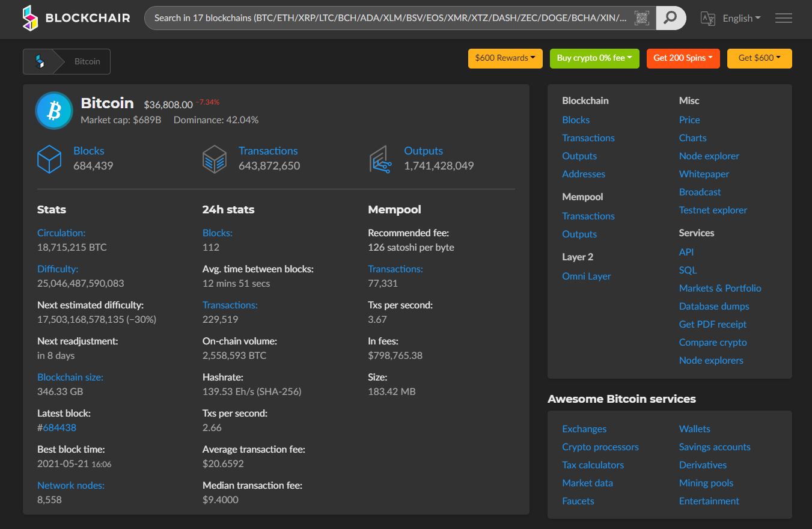Open the Outputs heading link with count 1,741,428,049
This screenshot has width=812, height=529.
click(423, 151)
